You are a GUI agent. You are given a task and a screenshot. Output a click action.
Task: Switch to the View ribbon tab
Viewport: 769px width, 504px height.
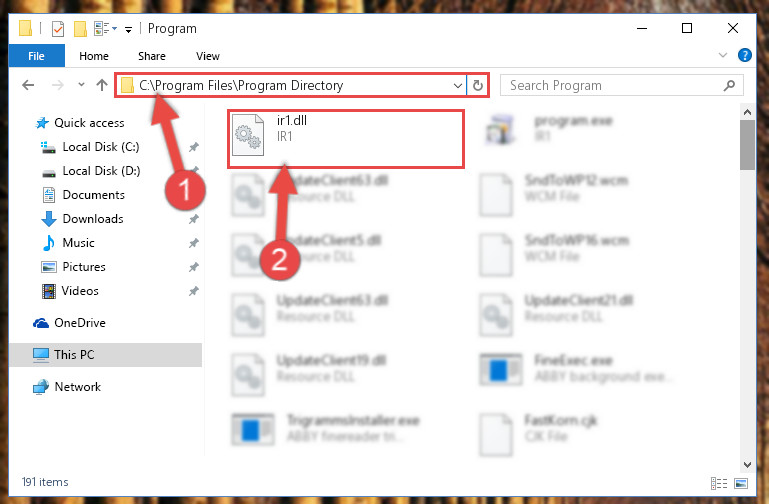[207, 56]
